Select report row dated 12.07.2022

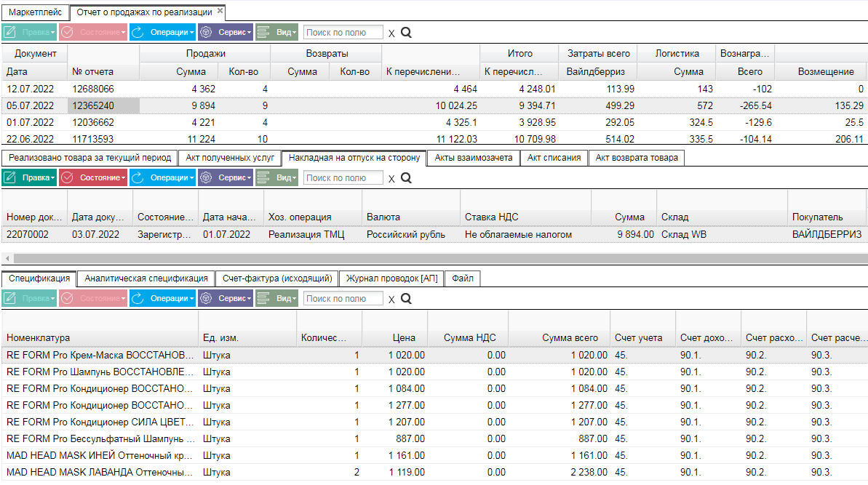434,89
